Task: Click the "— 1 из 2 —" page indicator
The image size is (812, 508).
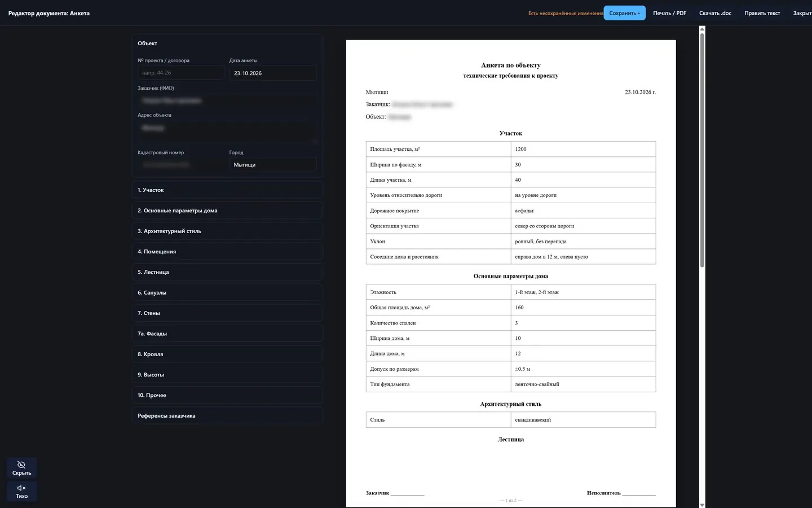Action: 511,501
